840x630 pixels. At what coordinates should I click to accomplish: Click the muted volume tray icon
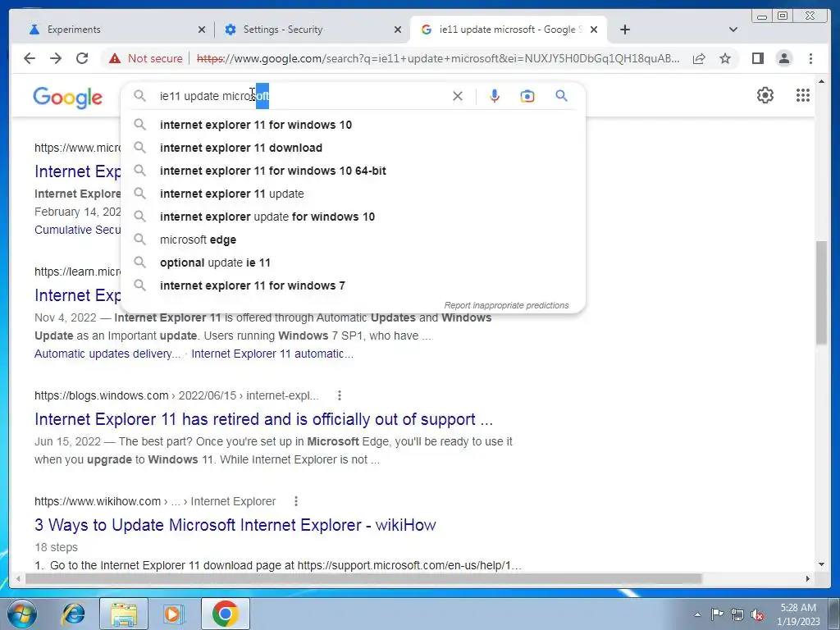pyautogui.click(x=757, y=615)
